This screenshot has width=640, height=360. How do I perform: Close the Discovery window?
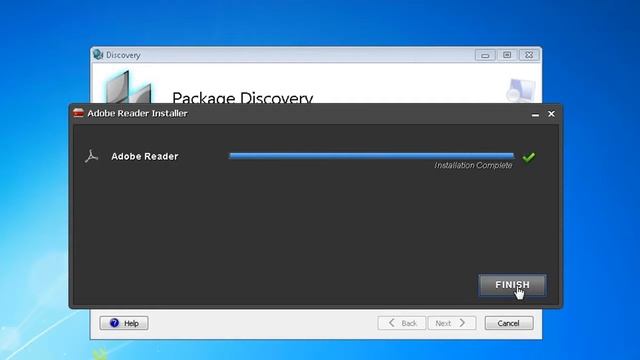tap(529, 55)
